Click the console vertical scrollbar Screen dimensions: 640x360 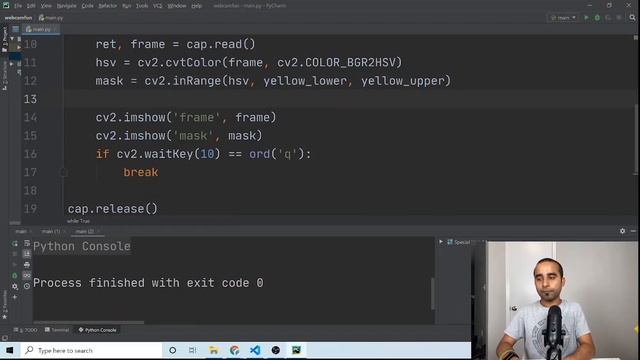coord(432,293)
